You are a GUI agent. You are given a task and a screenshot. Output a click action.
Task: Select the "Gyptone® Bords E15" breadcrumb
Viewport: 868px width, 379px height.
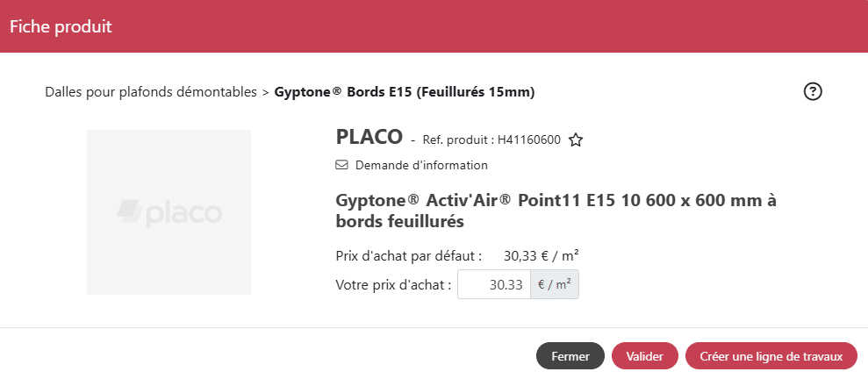(405, 91)
